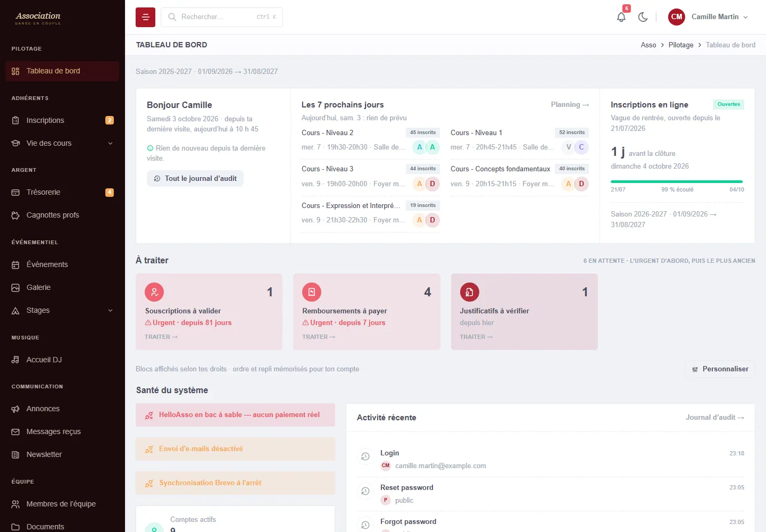Click Asso in the breadcrumb
The width and height of the screenshot is (766, 532).
pyautogui.click(x=648, y=45)
